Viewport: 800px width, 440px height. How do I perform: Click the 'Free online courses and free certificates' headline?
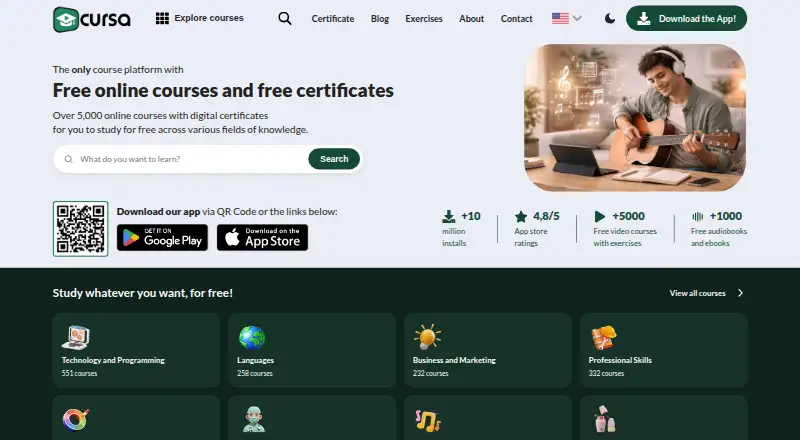pyautogui.click(x=223, y=91)
